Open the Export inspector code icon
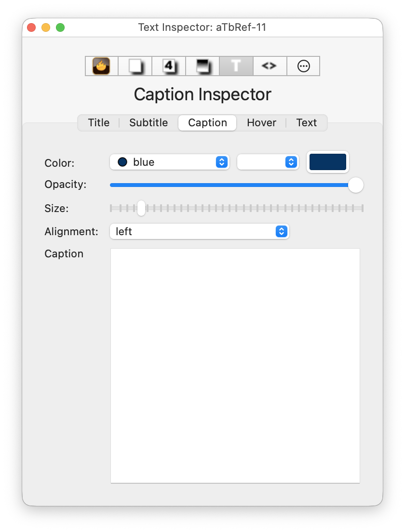 tap(270, 66)
